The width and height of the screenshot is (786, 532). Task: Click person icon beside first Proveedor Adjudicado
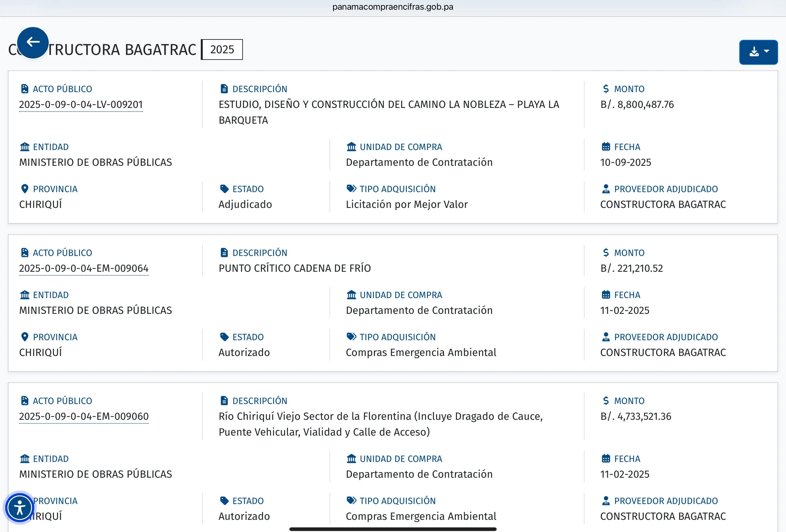coord(606,189)
